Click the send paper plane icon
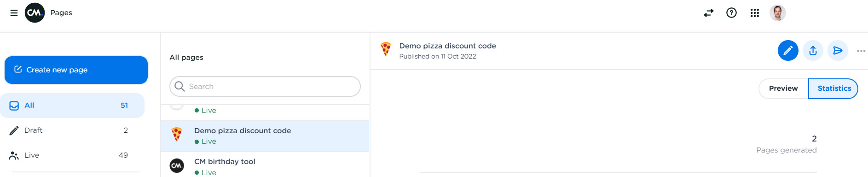This screenshot has width=868, height=177. coord(838,51)
